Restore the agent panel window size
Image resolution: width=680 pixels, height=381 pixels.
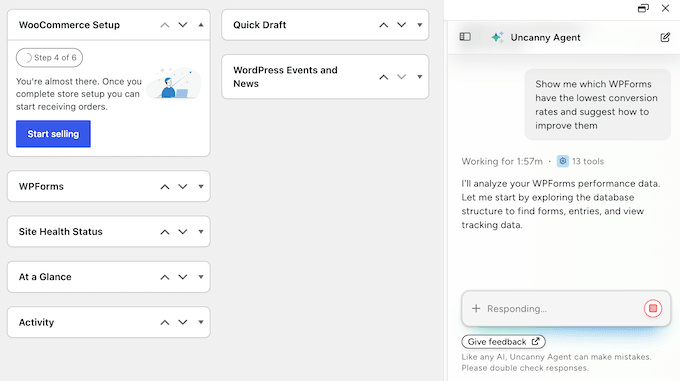643,8
